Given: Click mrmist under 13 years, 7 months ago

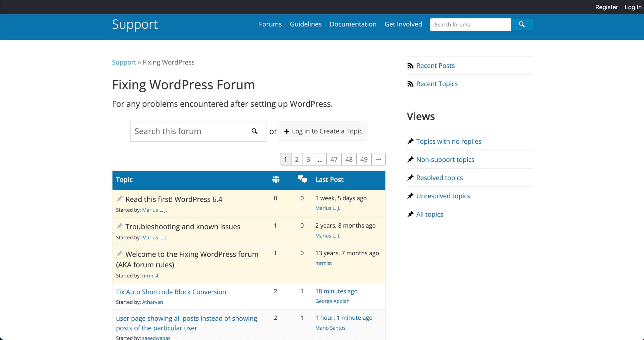Looking at the screenshot, I should click(x=324, y=263).
